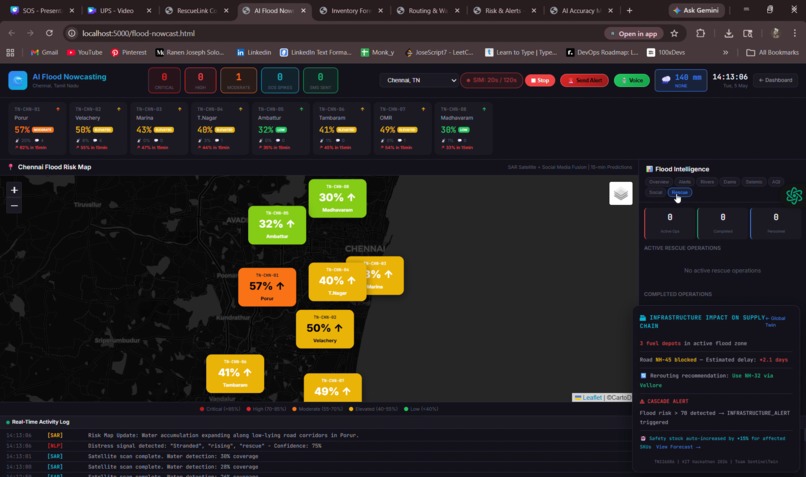Click the 40% T.Nagar map marker
806x477 pixels.
pyautogui.click(x=337, y=282)
